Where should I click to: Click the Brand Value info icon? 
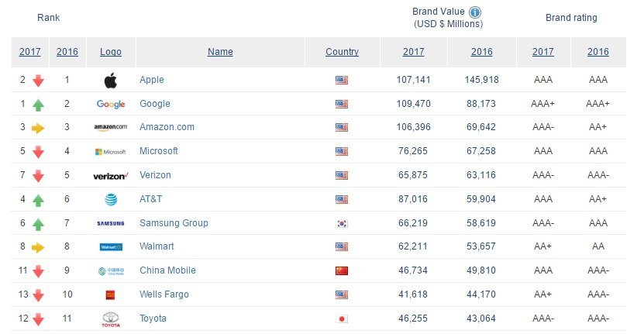[x=475, y=12]
